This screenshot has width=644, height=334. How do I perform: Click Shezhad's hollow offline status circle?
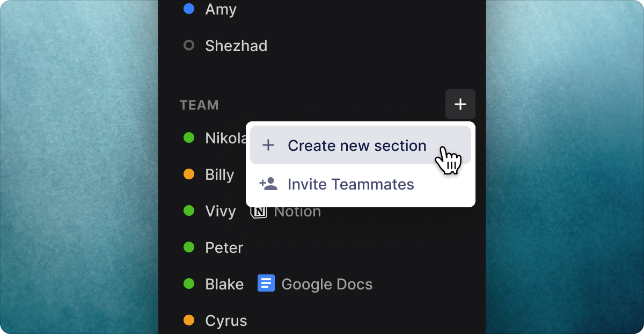point(189,45)
